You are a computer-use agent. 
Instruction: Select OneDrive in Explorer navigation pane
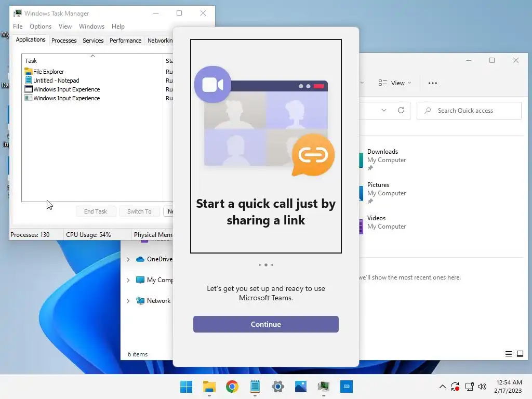(160, 259)
